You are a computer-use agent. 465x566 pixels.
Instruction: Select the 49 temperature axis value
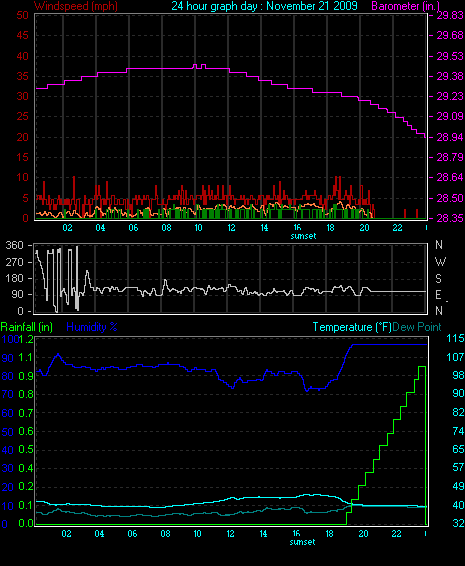pos(458,486)
